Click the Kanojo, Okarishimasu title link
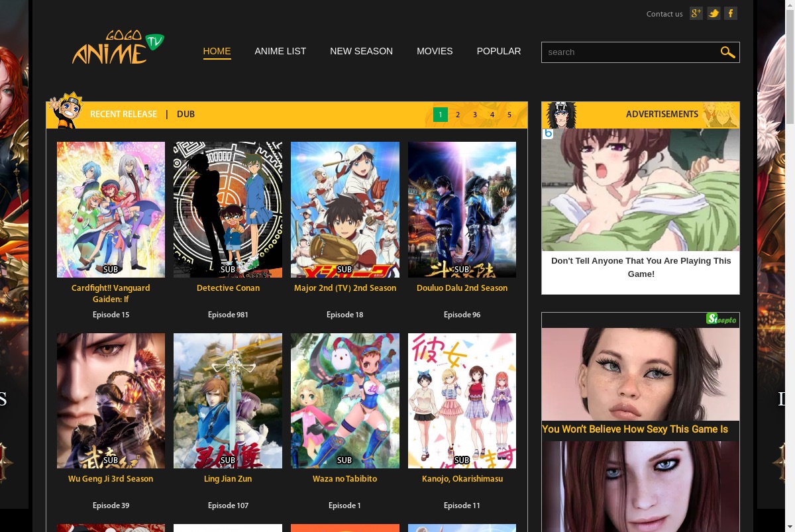The width and height of the screenshot is (795, 532). [x=462, y=479]
